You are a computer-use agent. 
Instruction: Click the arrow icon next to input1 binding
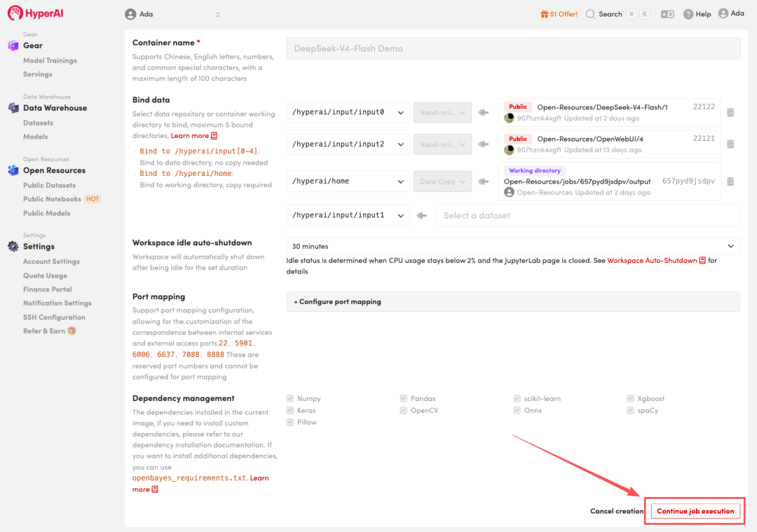click(421, 215)
